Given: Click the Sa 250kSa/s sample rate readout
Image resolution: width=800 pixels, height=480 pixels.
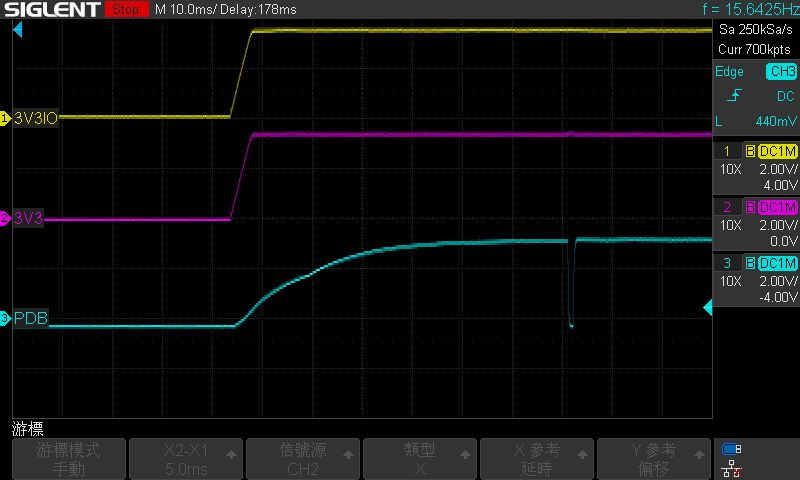Looking at the screenshot, I should point(756,30).
